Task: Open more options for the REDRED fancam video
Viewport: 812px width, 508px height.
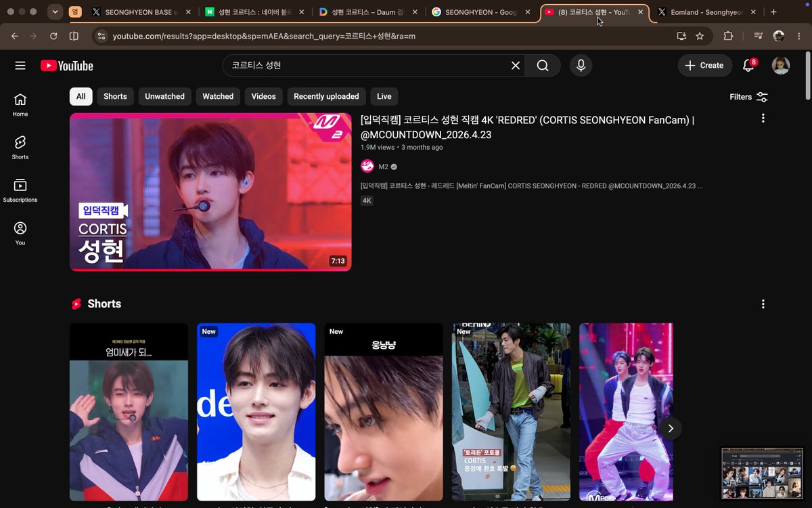Action: (763, 119)
